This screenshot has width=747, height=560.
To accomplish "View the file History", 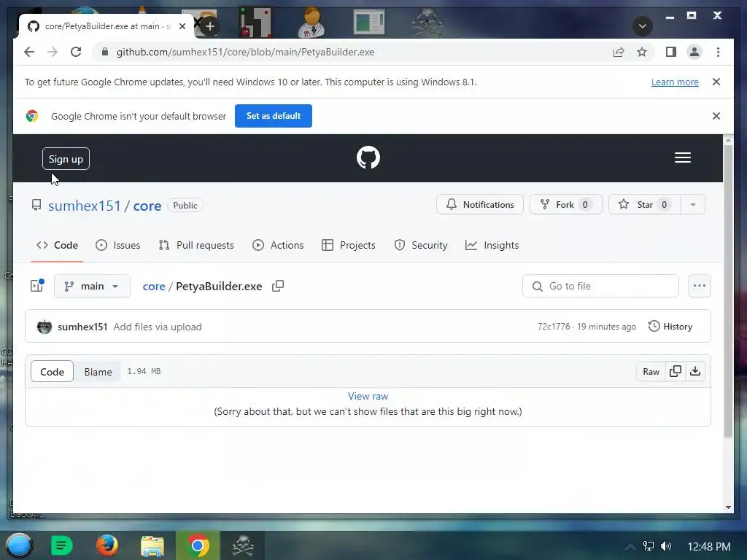I will point(670,327).
